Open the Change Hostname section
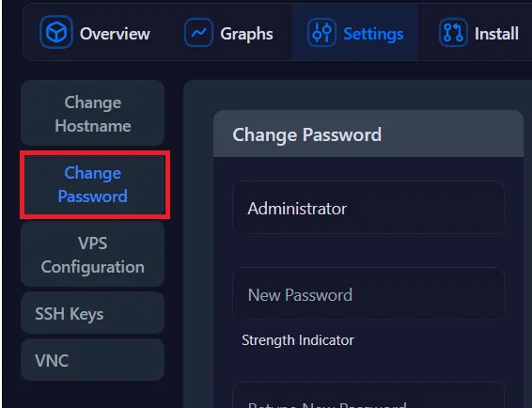 click(x=93, y=114)
